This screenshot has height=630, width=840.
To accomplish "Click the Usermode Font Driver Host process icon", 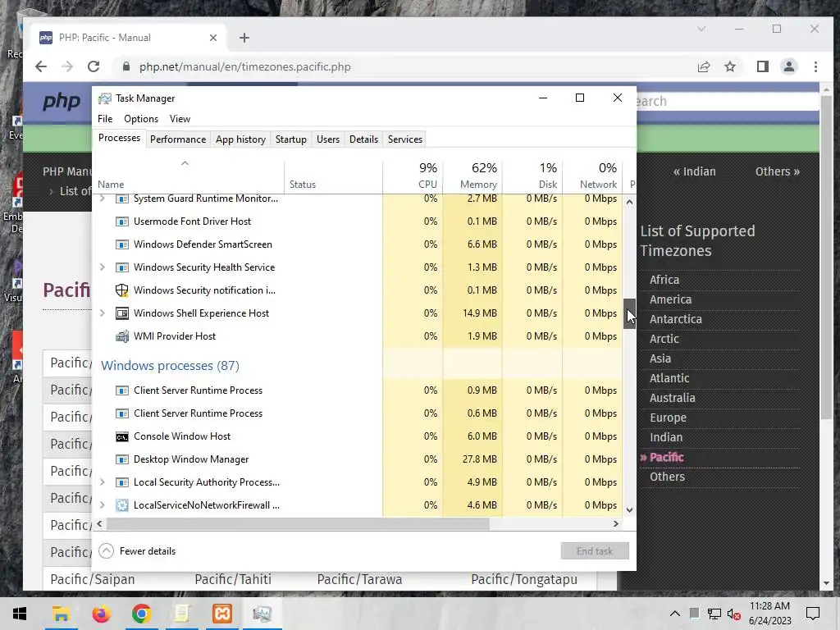I will click(122, 221).
